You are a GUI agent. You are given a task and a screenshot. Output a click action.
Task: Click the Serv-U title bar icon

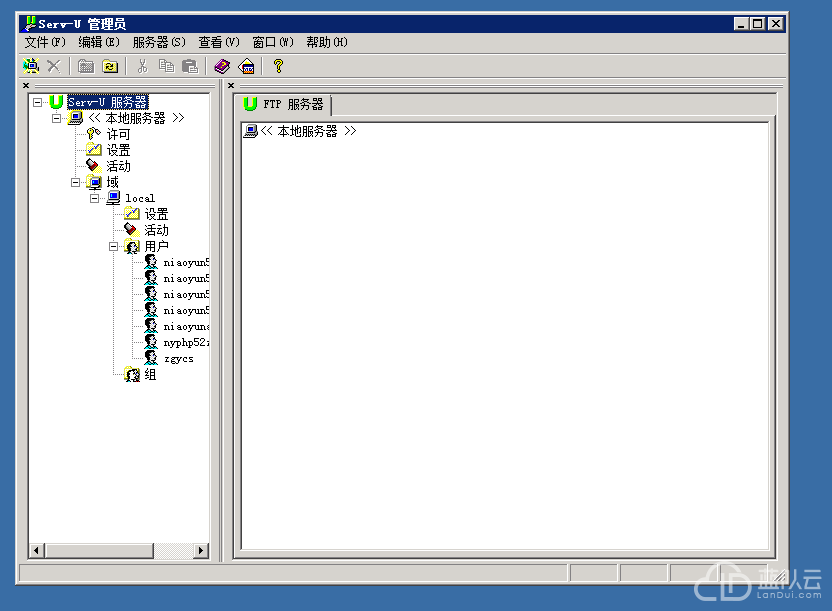point(30,23)
